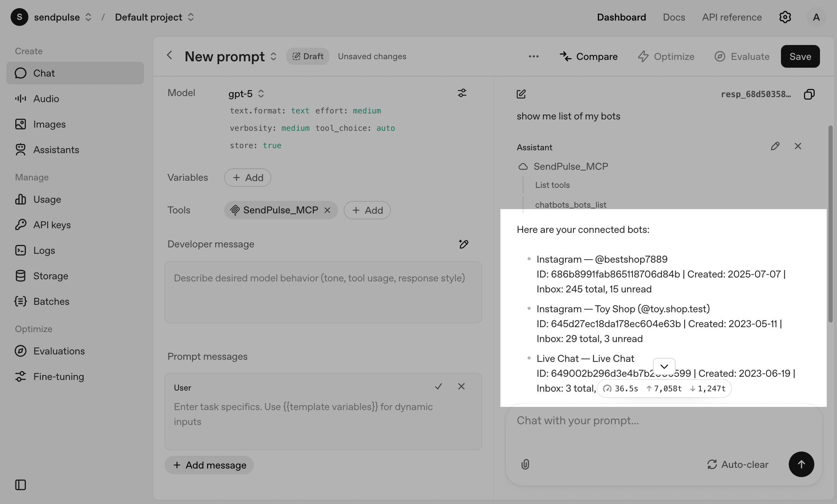Attach a file with paperclip icon
The image size is (837, 504).
point(525,464)
